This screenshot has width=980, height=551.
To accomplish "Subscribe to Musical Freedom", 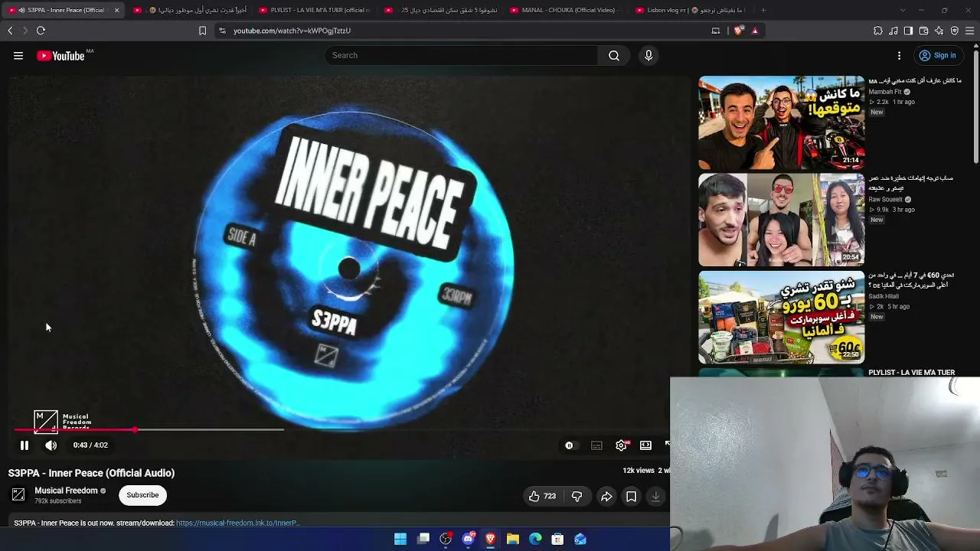I will 142,495.
